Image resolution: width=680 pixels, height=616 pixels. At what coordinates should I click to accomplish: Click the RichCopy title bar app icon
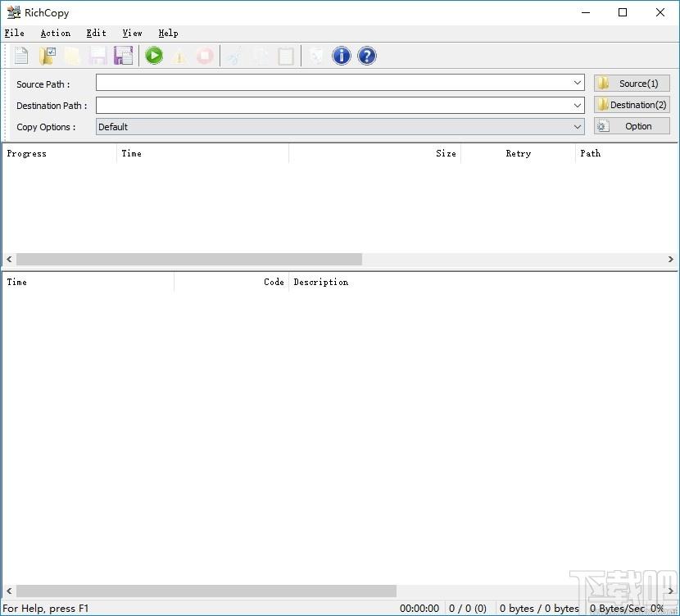point(13,12)
